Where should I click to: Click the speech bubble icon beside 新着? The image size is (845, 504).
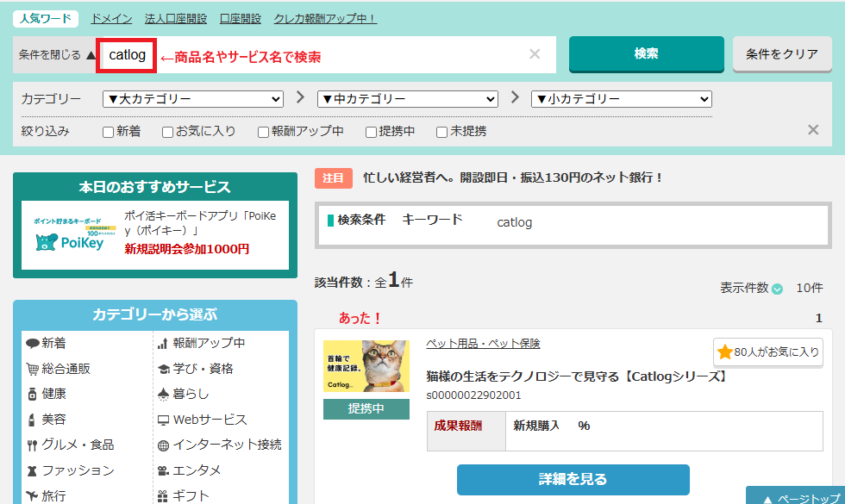coord(33,343)
